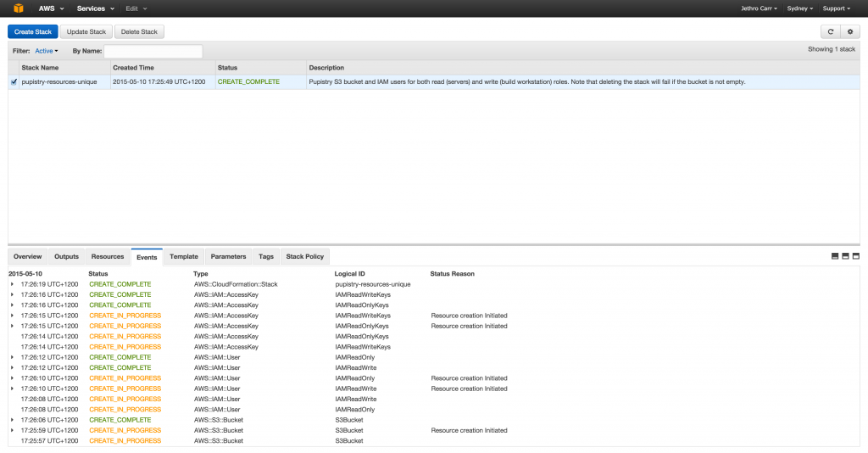This screenshot has width=868, height=453.
Task: Click the Logical ID events column header
Action: point(350,273)
